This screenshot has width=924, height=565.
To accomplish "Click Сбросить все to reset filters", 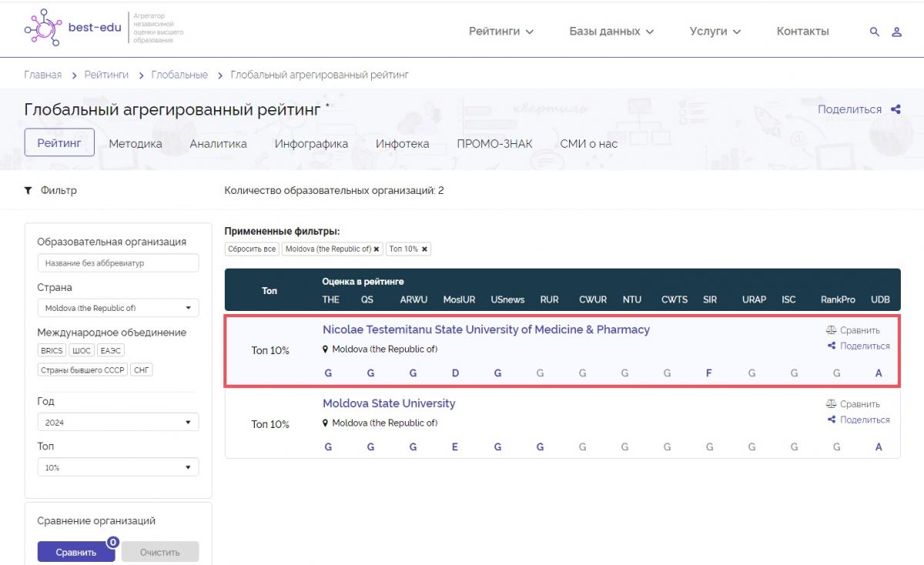I will [x=252, y=249].
